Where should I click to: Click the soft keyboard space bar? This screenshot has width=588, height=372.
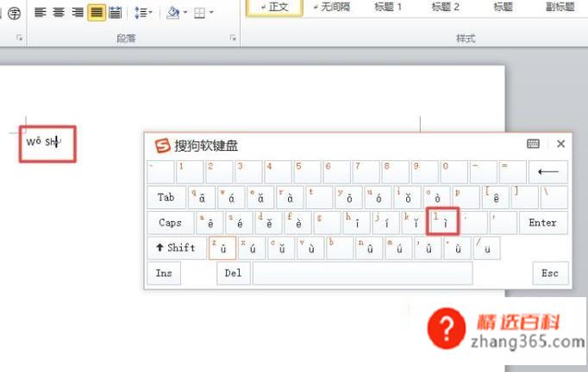tap(363, 273)
